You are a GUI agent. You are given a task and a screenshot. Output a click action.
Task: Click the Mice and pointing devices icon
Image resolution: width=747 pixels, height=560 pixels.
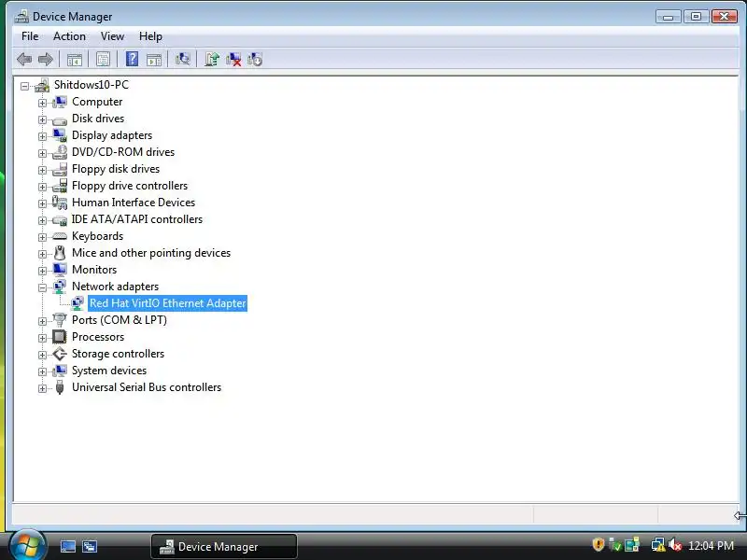pyautogui.click(x=60, y=253)
